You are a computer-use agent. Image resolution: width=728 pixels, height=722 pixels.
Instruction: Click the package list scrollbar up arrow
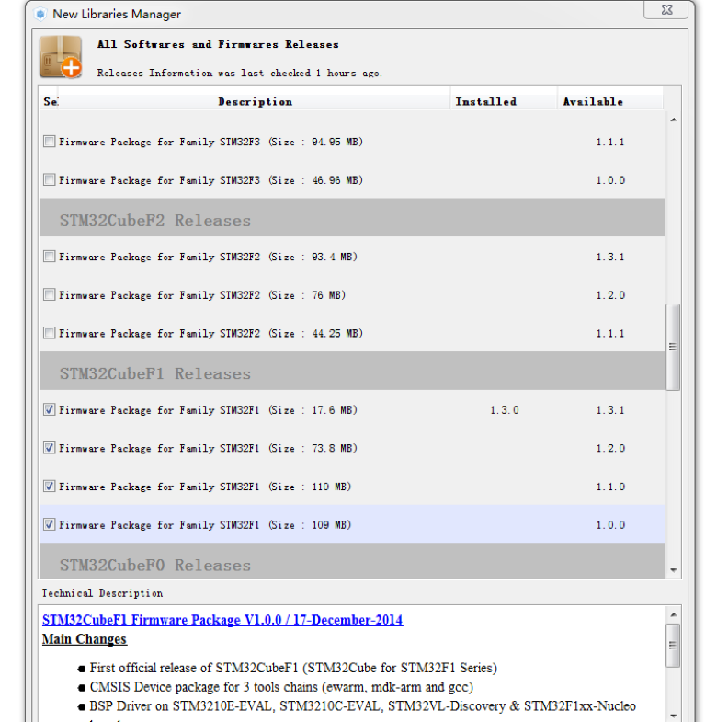[x=673, y=120]
